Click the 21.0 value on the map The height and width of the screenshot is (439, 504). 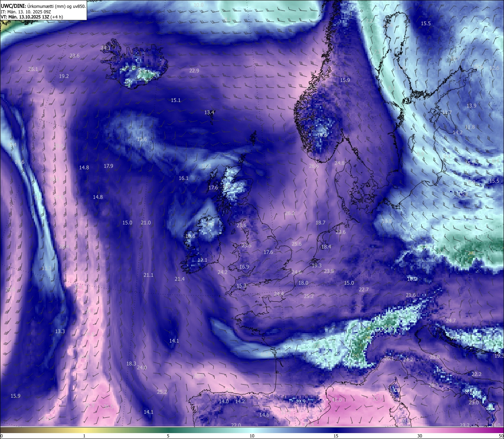click(146, 223)
